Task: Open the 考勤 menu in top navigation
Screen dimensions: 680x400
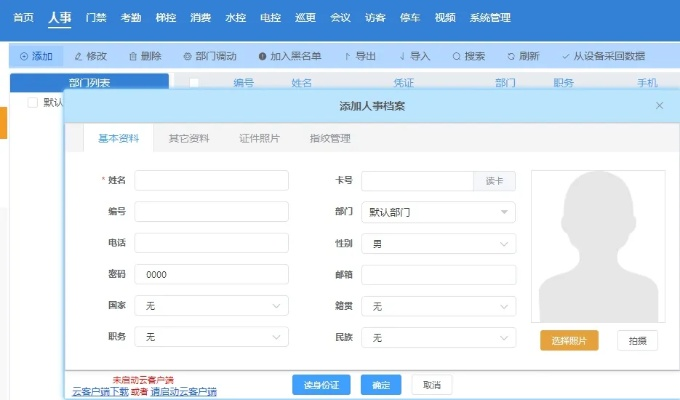Action: [130, 17]
